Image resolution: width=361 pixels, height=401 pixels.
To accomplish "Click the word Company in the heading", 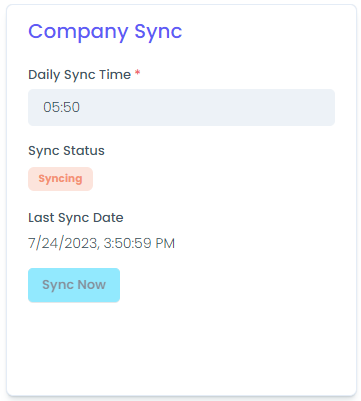I will pyautogui.click(x=78, y=33).
